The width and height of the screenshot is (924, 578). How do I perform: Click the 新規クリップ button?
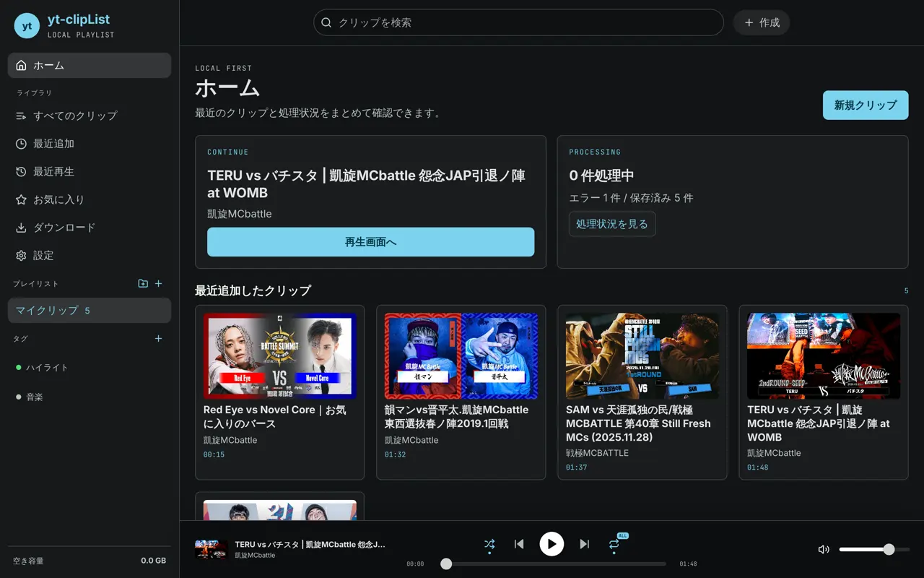click(866, 105)
